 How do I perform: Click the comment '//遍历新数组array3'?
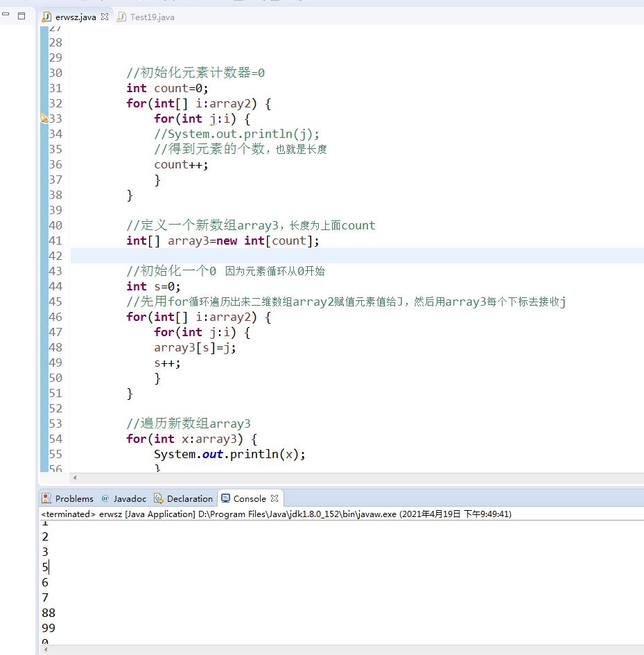coord(189,423)
